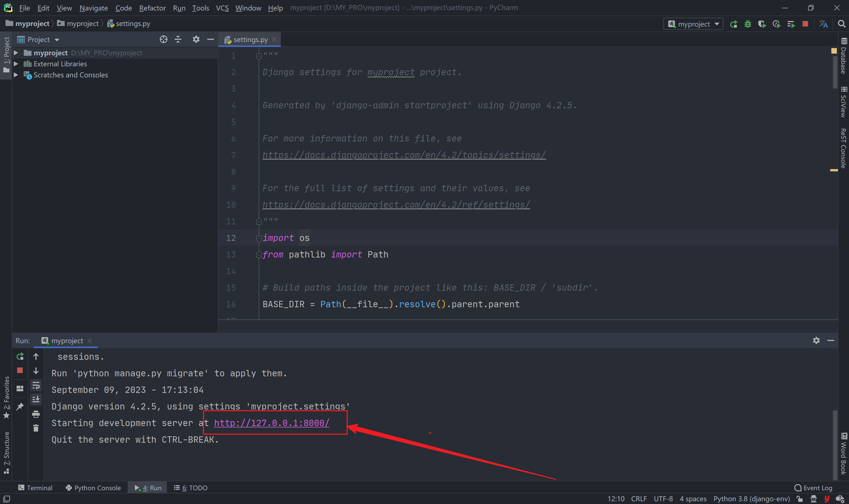Toggle pin tab in Run panel
Screen dimensions: 849x504
coord(20,406)
